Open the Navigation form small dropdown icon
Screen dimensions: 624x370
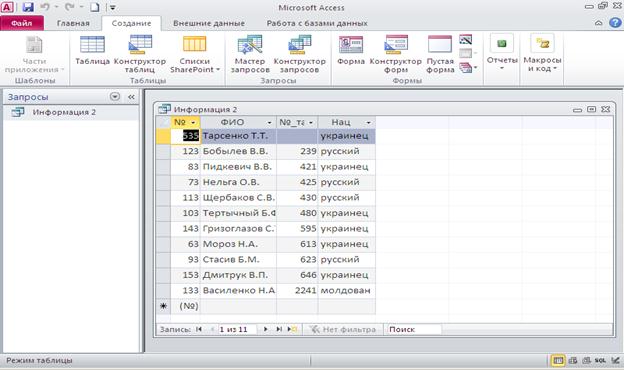click(x=468, y=53)
